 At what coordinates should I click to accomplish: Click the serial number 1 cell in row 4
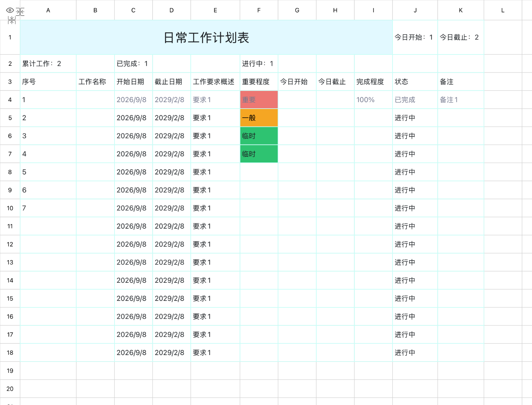tap(48, 100)
